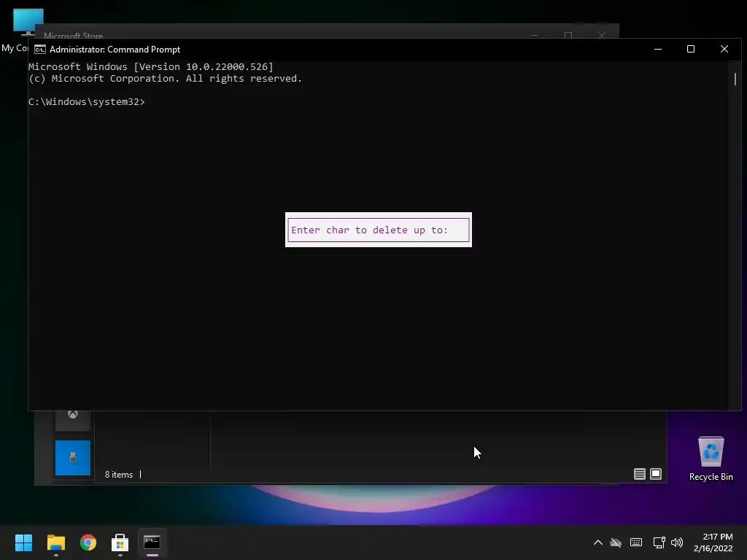Click the '8 items' status text
This screenshot has width=747, height=560.
(119, 475)
